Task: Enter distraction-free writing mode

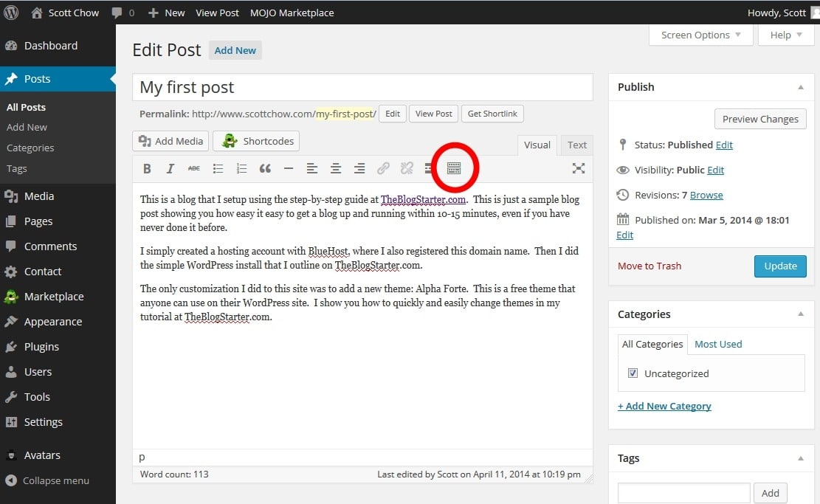Action: [x=578, y=168]
